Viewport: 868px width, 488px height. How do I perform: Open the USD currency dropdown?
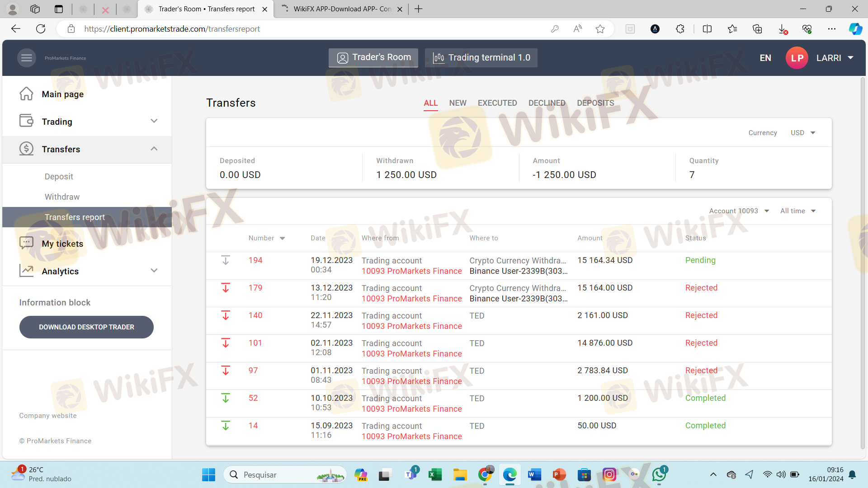coord(803,133)
